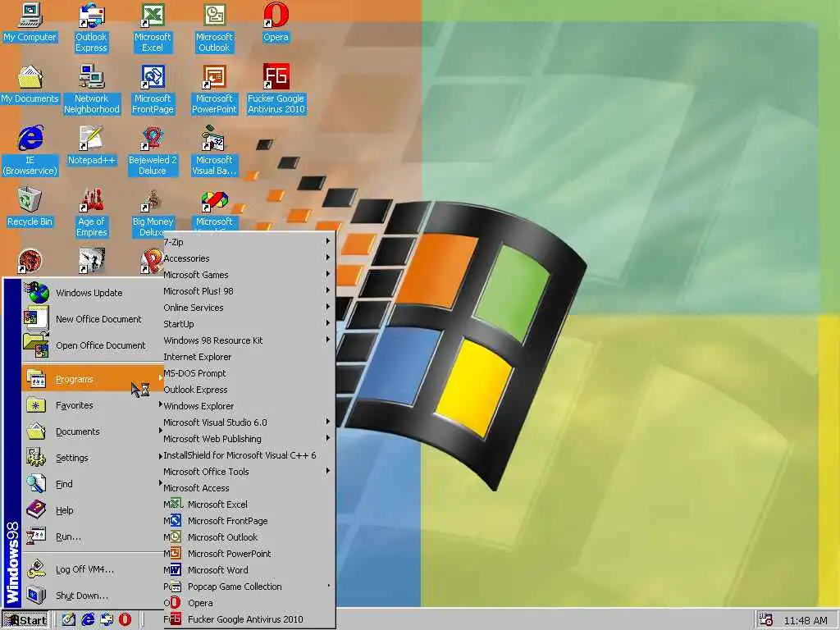This screenshot has height=630, width=840.
Task: Expand Microsoft Plus! 98 submenu
Action: [249, 291]
